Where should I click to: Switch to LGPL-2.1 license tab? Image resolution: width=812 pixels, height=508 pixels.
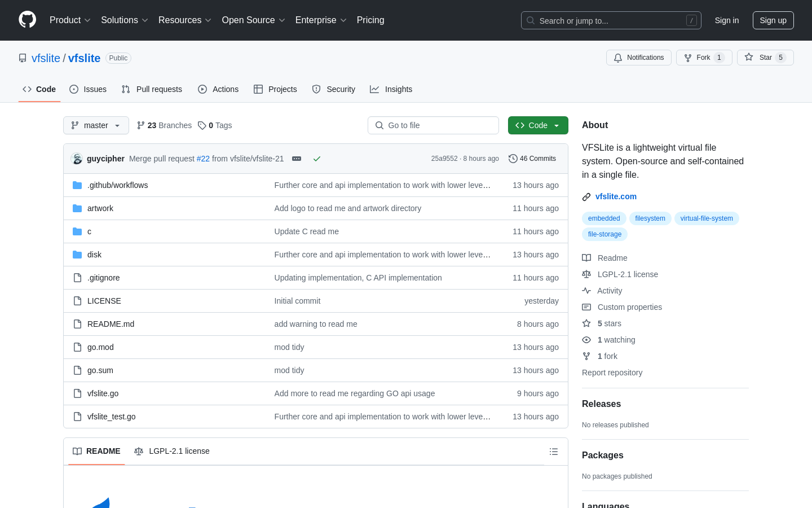tap(172, 451)
